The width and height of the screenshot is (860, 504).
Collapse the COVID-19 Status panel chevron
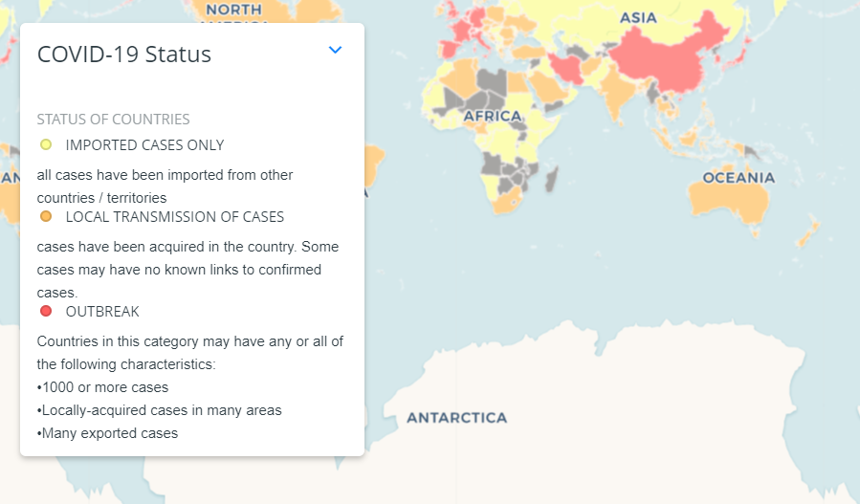(335, 50)
